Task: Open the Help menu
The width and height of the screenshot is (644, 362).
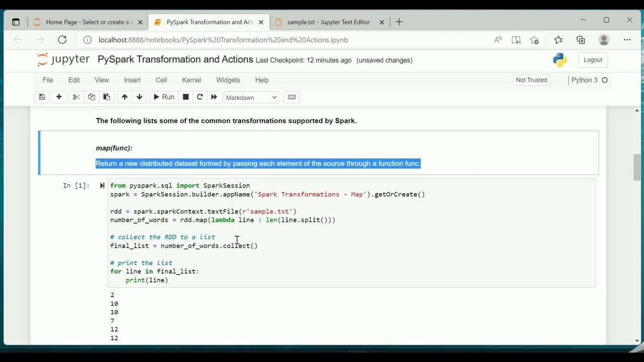Action: tap(262, 80)
